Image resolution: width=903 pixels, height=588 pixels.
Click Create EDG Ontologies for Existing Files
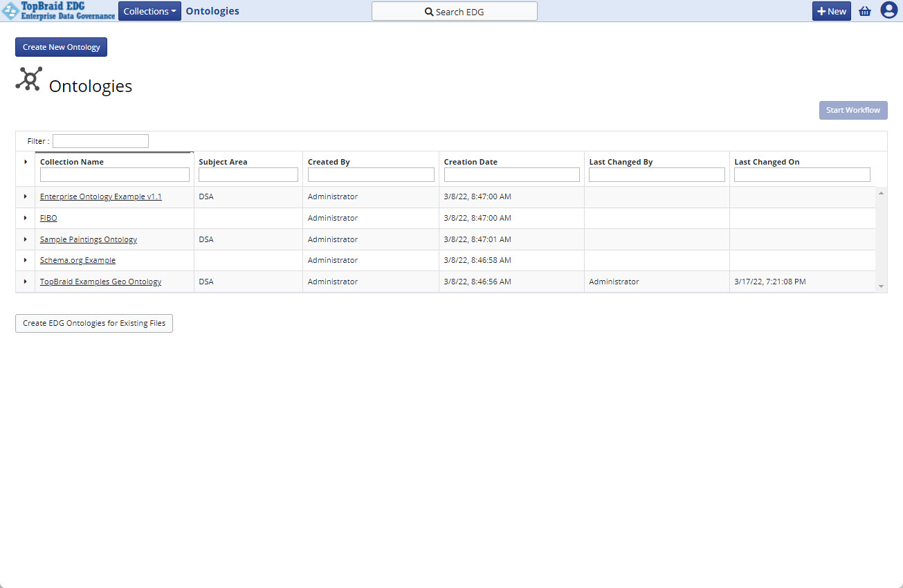pos(94,323)
